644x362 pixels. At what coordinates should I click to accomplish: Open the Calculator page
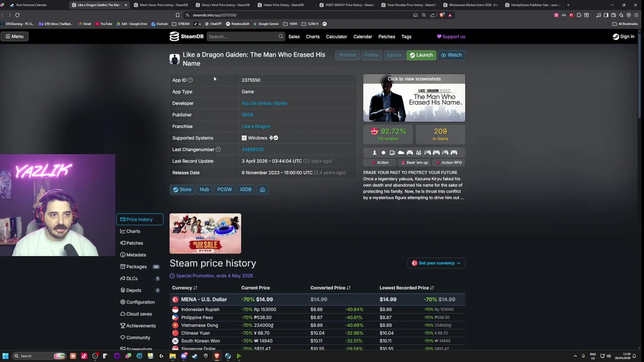(336, 37)
